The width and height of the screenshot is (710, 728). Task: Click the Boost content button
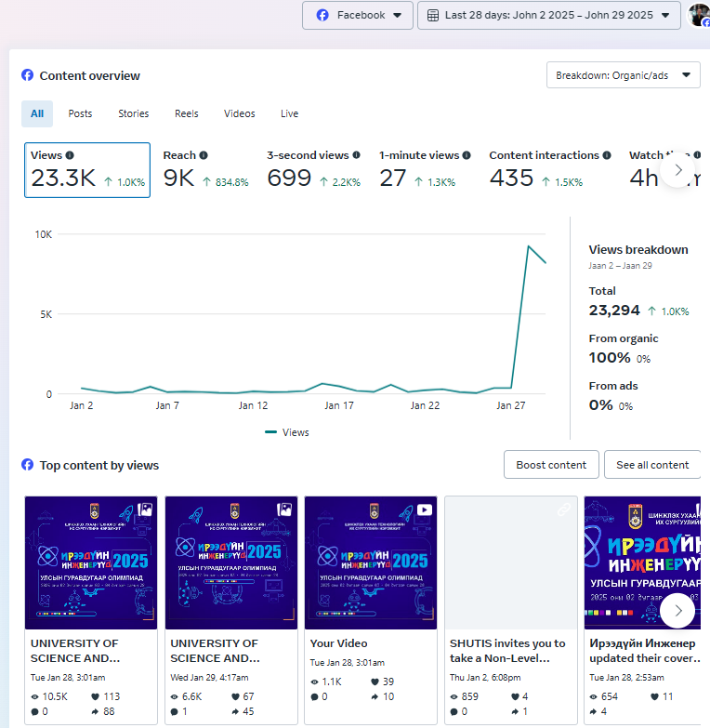coord(551,465)
